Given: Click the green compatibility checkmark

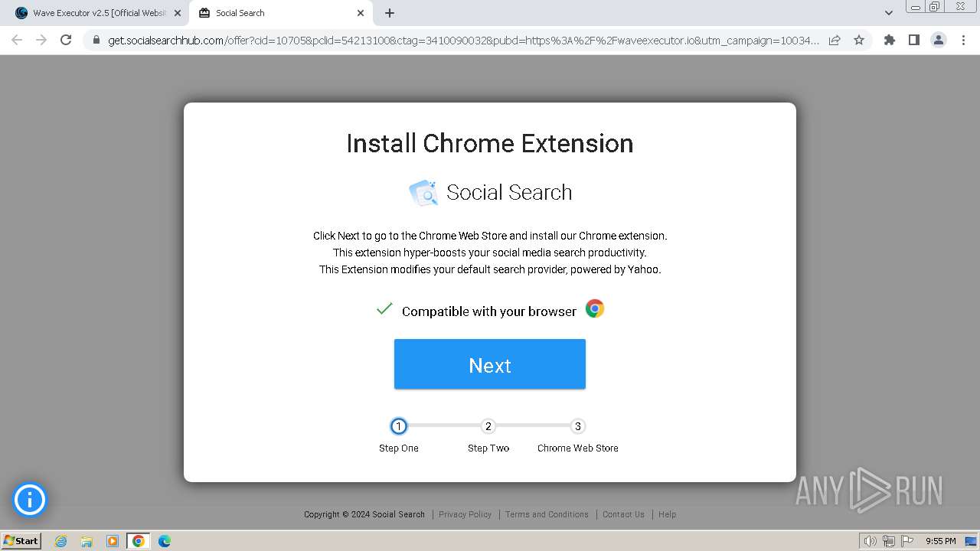Looking at the screenshot, I should (384, 308).
